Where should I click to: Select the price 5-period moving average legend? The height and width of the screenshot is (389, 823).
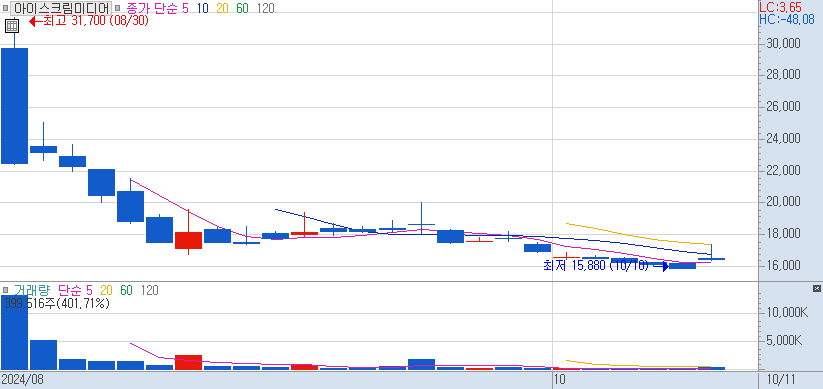click(x=185, y=8)
